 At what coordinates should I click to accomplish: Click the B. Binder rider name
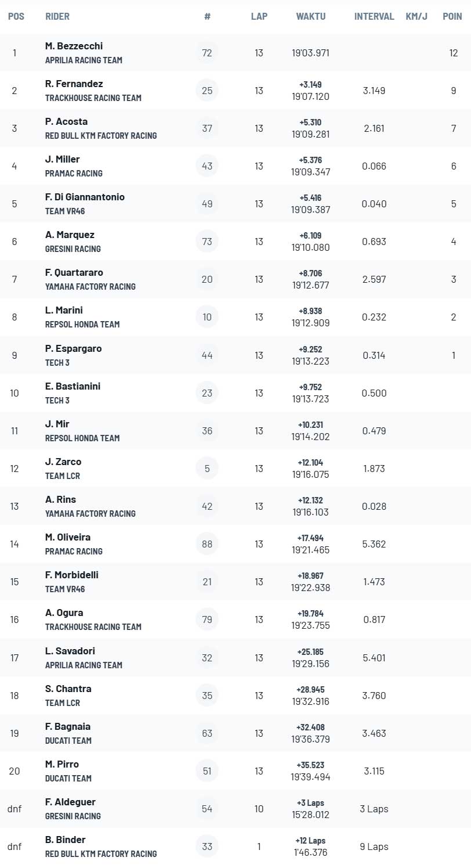pyautogui.click(x=65, y=840)
